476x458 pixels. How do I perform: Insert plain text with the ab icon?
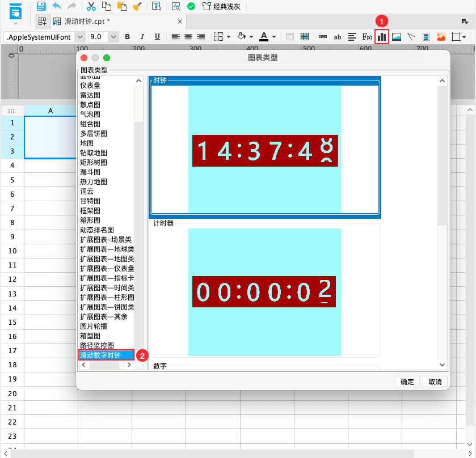337,37
